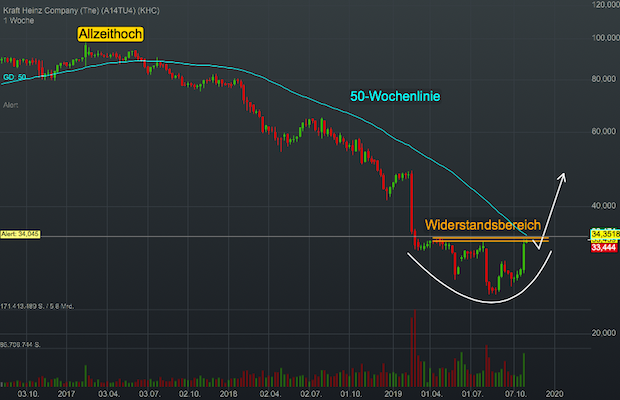
Task: Click the '2018' date axis label
Action: click(x=229, y=394)
